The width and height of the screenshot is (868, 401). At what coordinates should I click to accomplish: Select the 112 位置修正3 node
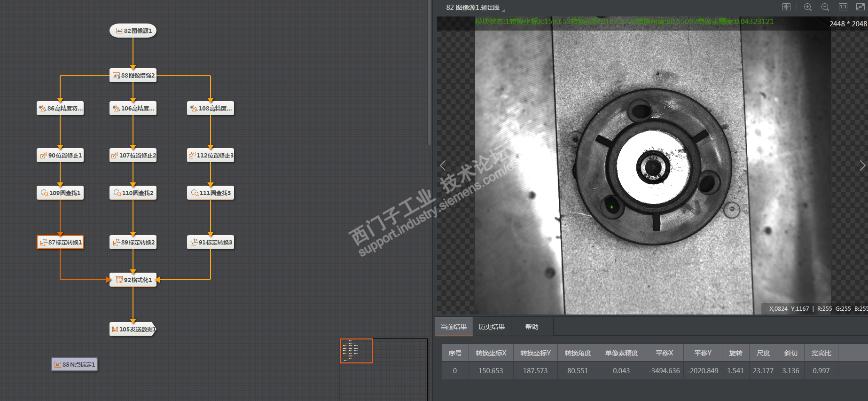211,155
